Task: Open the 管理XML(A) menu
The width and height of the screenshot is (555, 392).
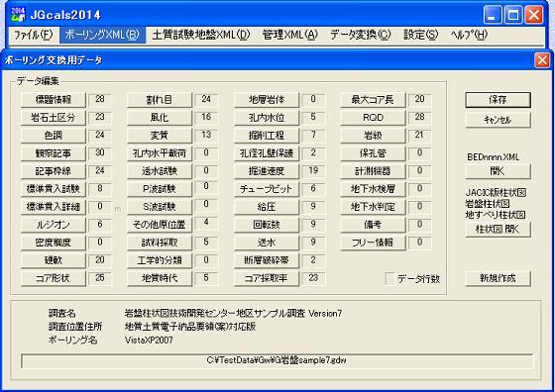Action: (x=289, y=35)
